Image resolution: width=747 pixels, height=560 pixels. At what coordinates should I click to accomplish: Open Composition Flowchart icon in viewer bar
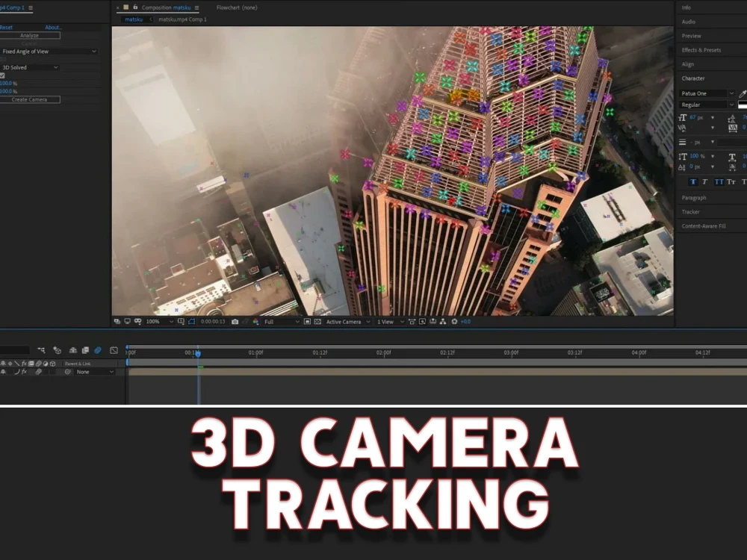(x=443, y=322)
